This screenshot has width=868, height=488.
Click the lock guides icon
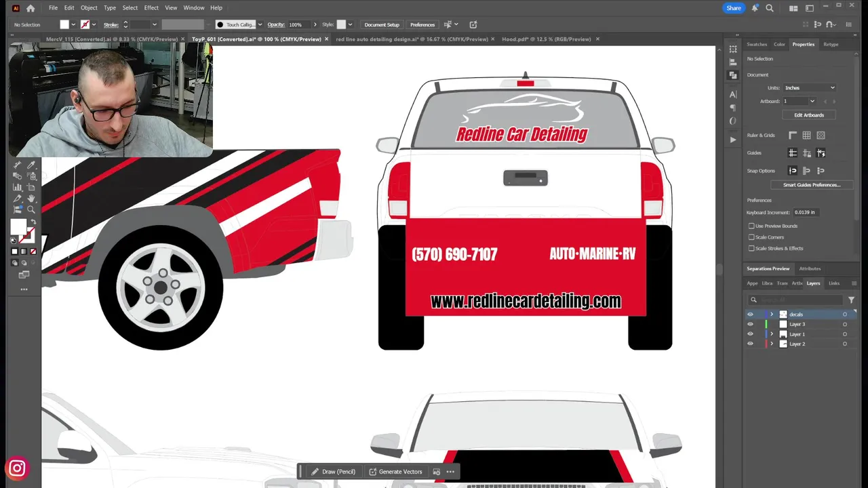[806, 153]
